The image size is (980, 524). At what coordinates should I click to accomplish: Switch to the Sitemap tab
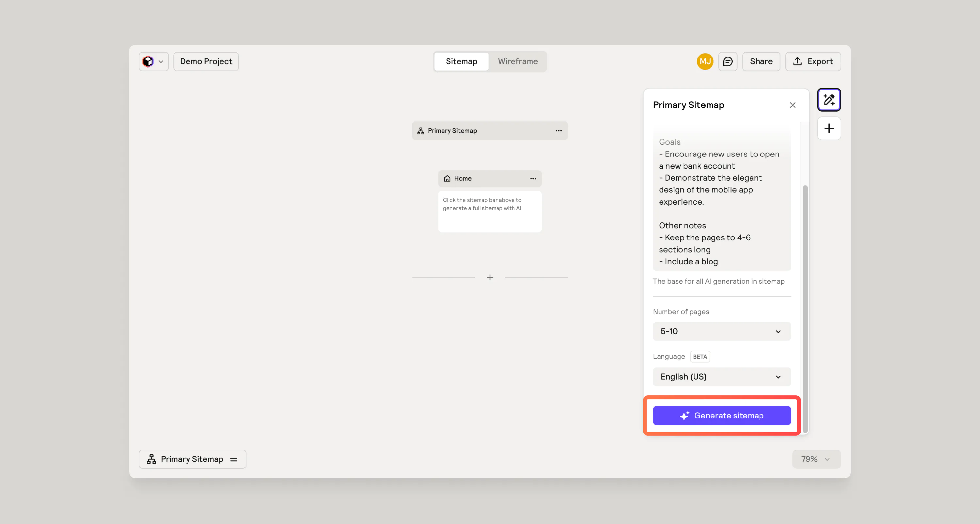click(x=461, y=61)
